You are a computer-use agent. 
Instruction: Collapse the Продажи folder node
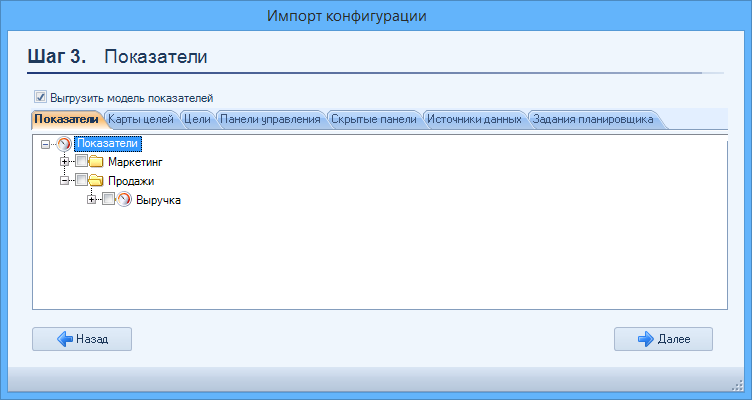[x=64, y=181]
